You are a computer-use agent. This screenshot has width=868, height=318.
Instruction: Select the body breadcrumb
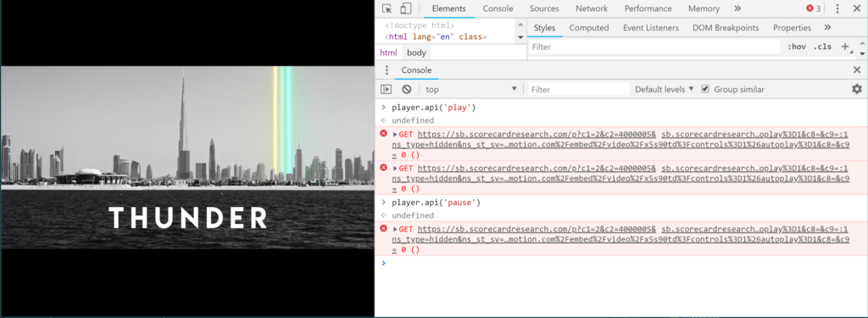click(416, 53)
